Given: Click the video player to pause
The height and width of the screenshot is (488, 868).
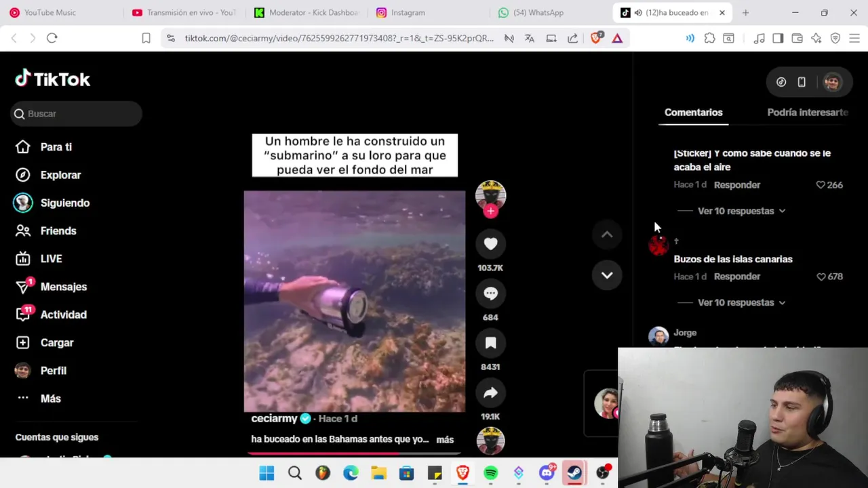Looking at the screenshot, I should point(355,301).
